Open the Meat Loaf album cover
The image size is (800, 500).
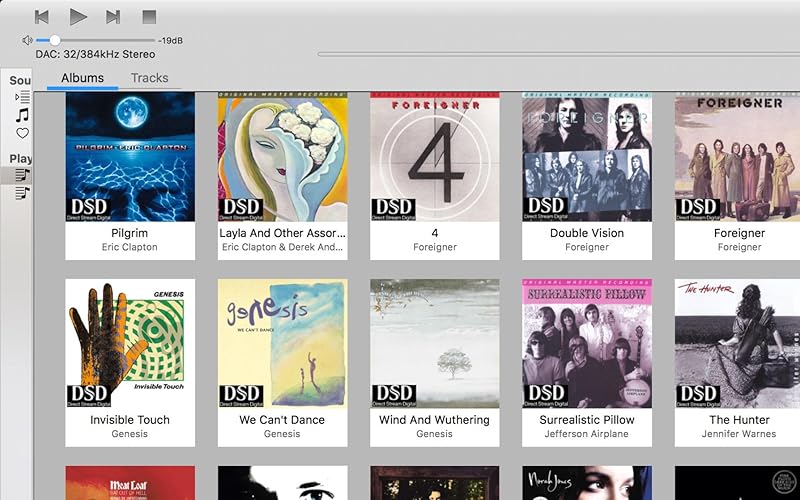click(130, 483)
